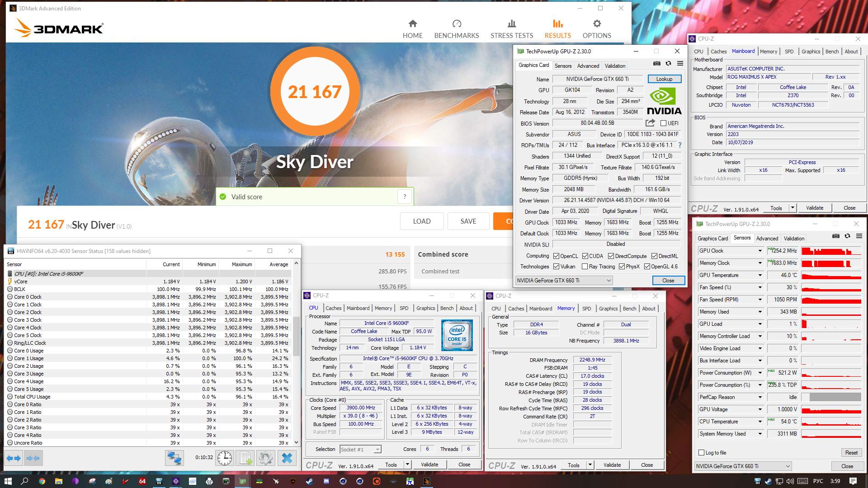Open GPU-Z hamburger menu in Graphics Card window
Screen dimensions: 868x488
[x=680, y=64]
